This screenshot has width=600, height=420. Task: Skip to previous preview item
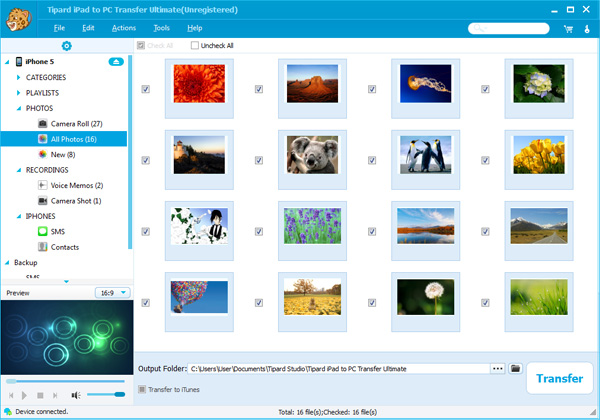[x=11, y=395]
